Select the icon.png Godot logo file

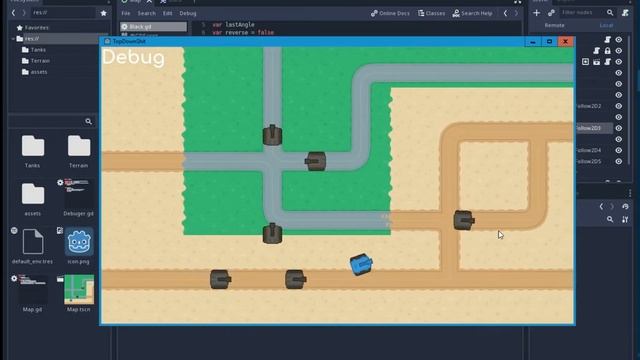(x=78, y=247)
